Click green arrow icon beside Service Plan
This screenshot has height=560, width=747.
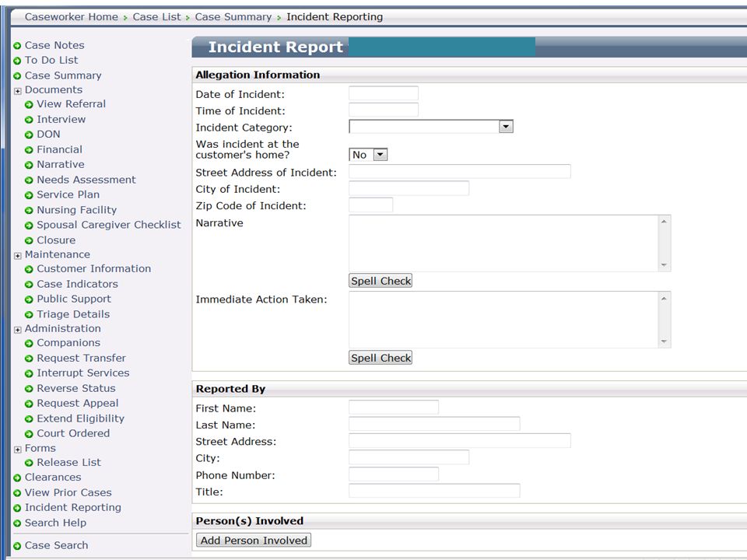[29, 195]
